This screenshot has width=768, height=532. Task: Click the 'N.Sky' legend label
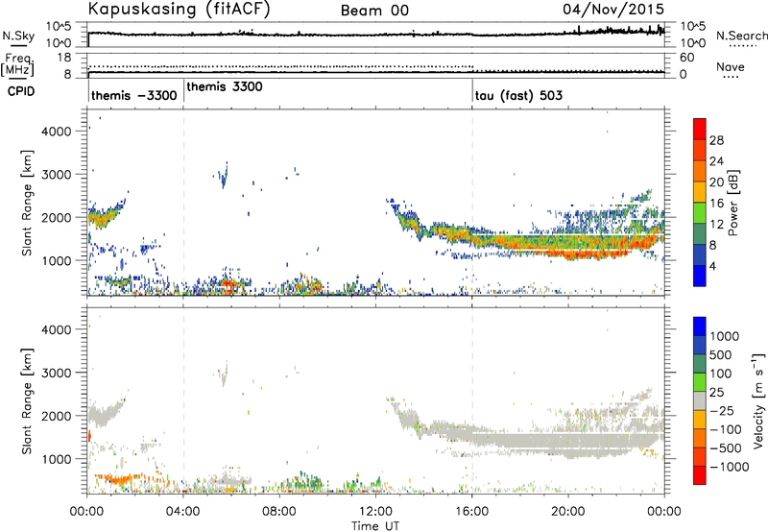coord(18,36)
